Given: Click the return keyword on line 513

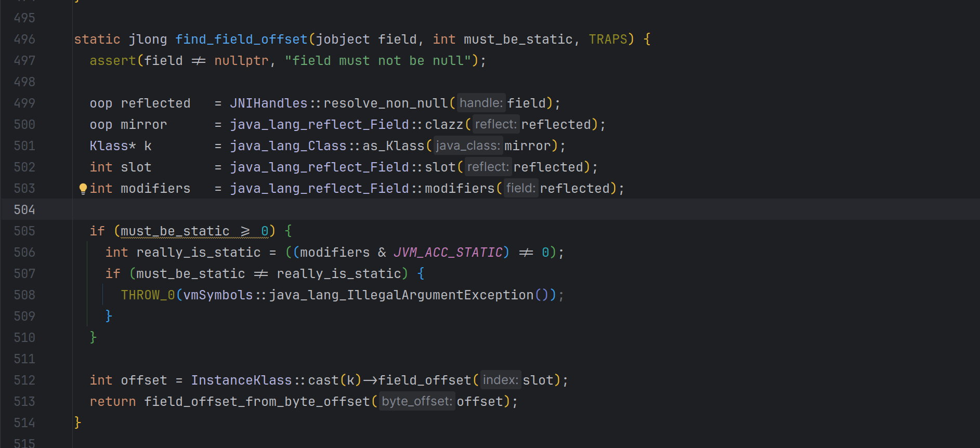Looking at the screenshot, I should coord(113,402).
